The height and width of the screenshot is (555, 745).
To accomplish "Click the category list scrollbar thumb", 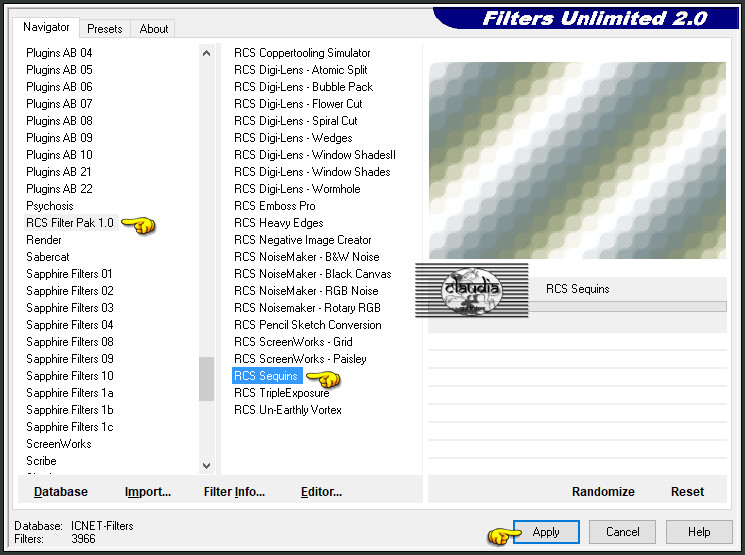I will (206, 379).
